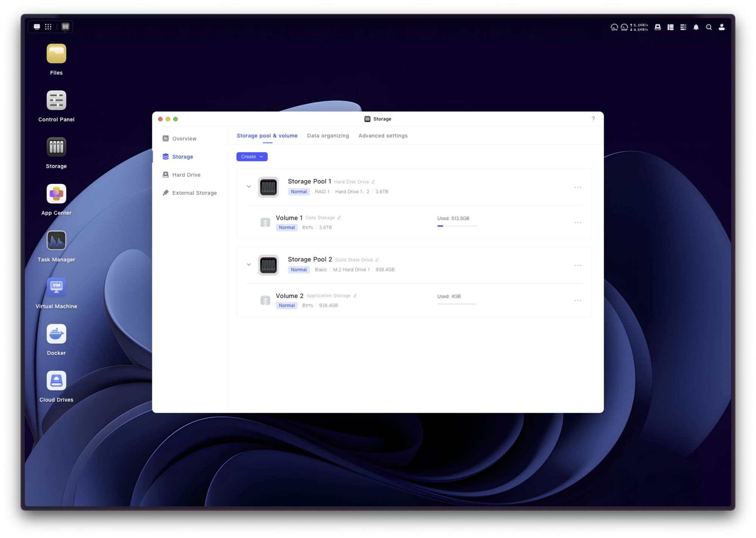Screen dimensions: 756x538
Task: Open the Cloud Drives app
Action: [56, 380]
